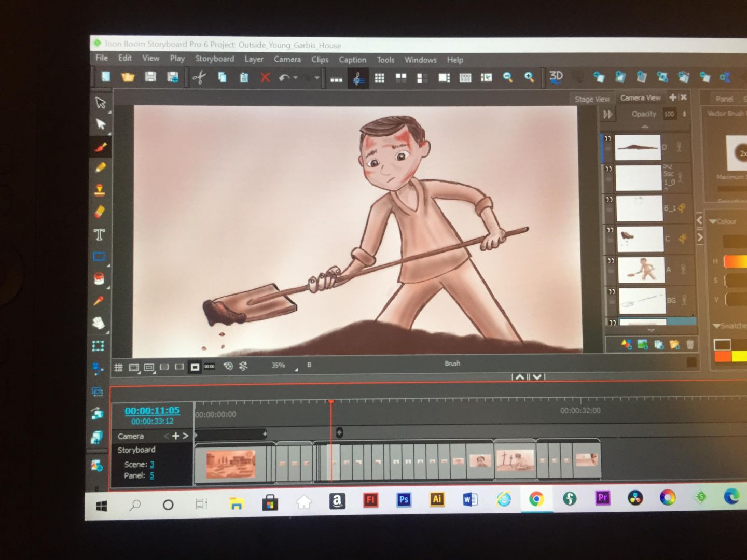Select the Pencil tool
Viewport: 747px width, 560px height.
pyautogui.click(x=100, y=167)
